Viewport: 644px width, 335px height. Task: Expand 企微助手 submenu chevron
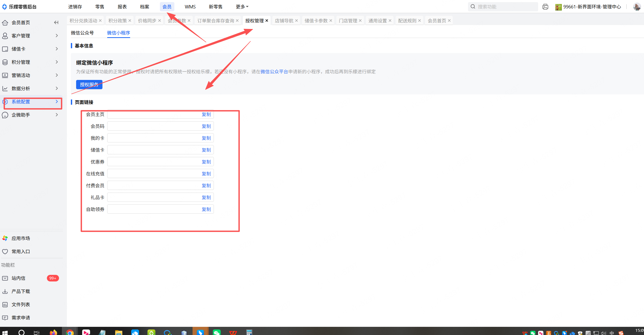pyautogui.click(x=57, y=115)
